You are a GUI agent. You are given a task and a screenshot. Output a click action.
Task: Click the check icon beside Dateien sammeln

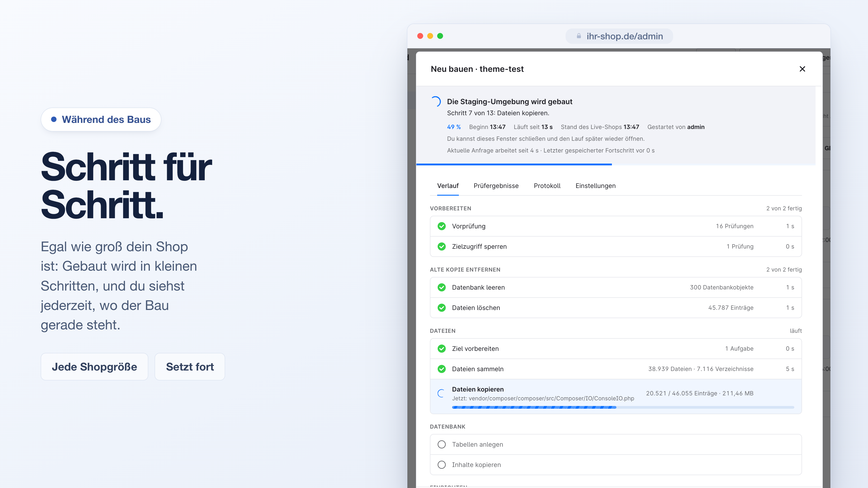coord(441,369)
